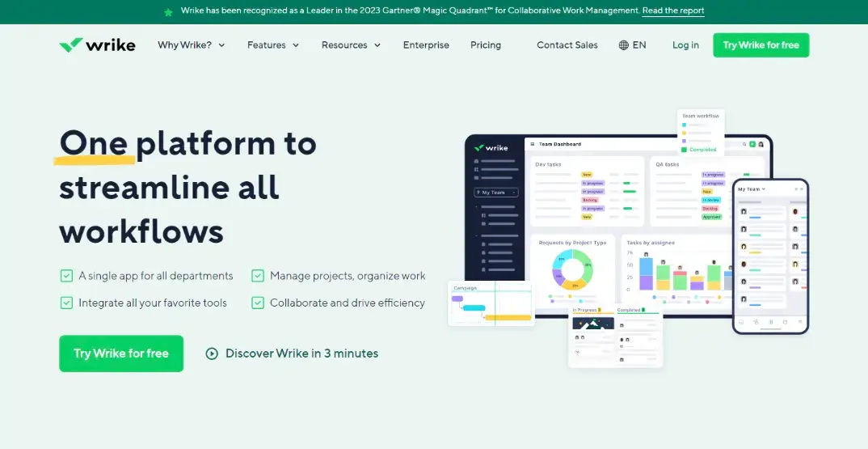This screenshot has height=449, width=868.
Task: Open the Features dropdown
Action: pyautogui.click(x=272, y=45)
